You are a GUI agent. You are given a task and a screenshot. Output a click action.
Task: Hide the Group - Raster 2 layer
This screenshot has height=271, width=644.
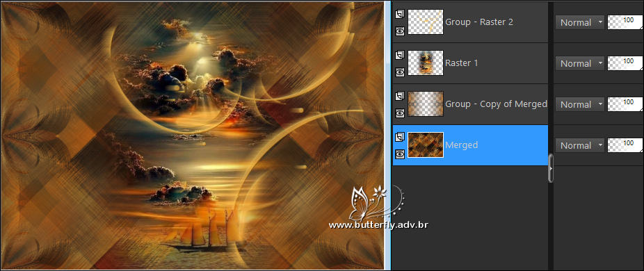(400, 31)
